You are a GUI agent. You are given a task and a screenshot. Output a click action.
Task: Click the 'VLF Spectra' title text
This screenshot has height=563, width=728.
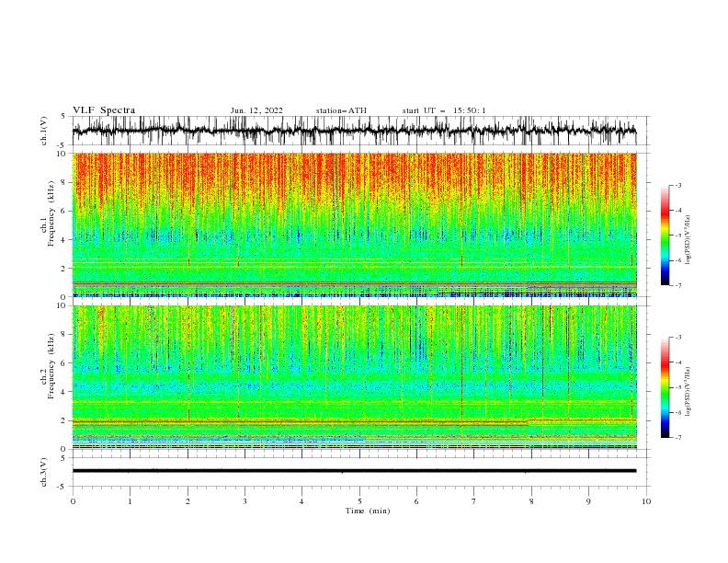pyautogui.click(x=104, y=110)
